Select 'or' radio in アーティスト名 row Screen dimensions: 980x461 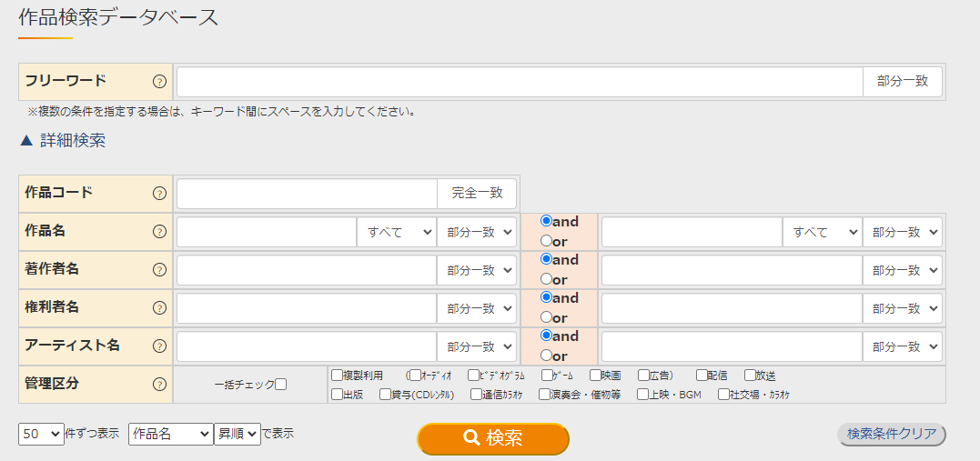coord(546,356)
